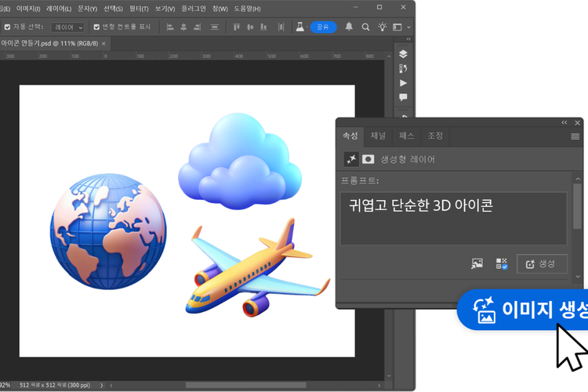Click the distribute horizontally icon
The height and width of the screenshot is (392, 588).
[x=281, y=27]
